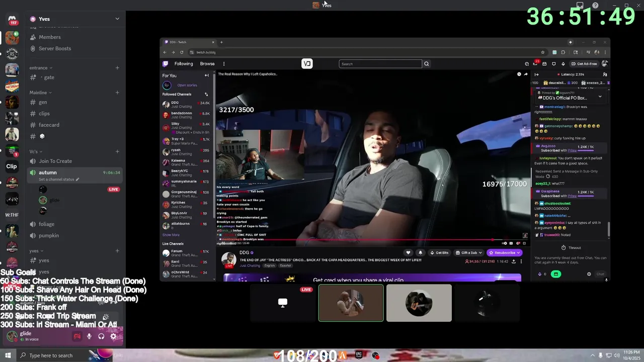Viewport: 644px width, 362px height.
Task: Select the LIVE screen share tile
Action: pos(283,303)
